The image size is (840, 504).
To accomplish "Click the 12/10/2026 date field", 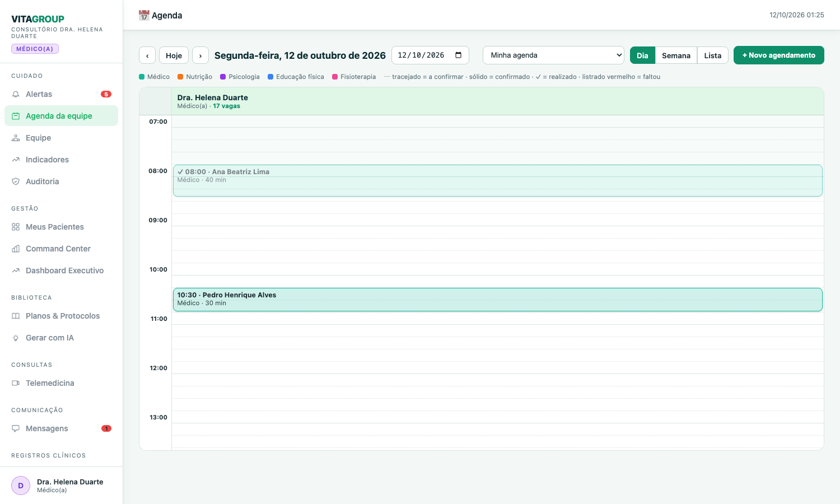I will [430, 55].
